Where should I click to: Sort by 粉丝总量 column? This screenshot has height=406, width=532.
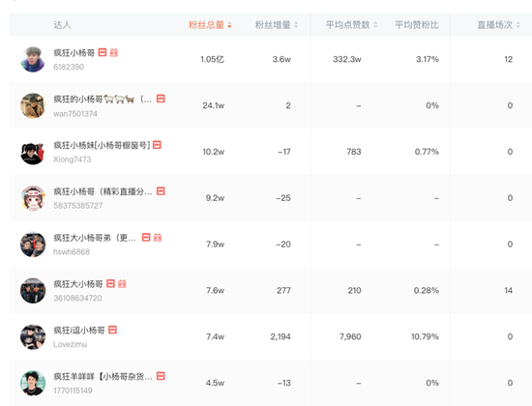click(x=210, y=25)
